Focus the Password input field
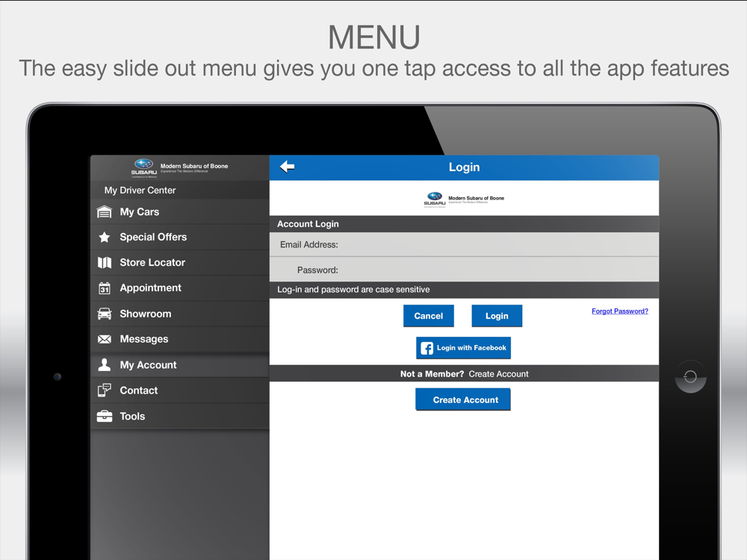Viewport: 747px width, 560px height. pos(497,270)
